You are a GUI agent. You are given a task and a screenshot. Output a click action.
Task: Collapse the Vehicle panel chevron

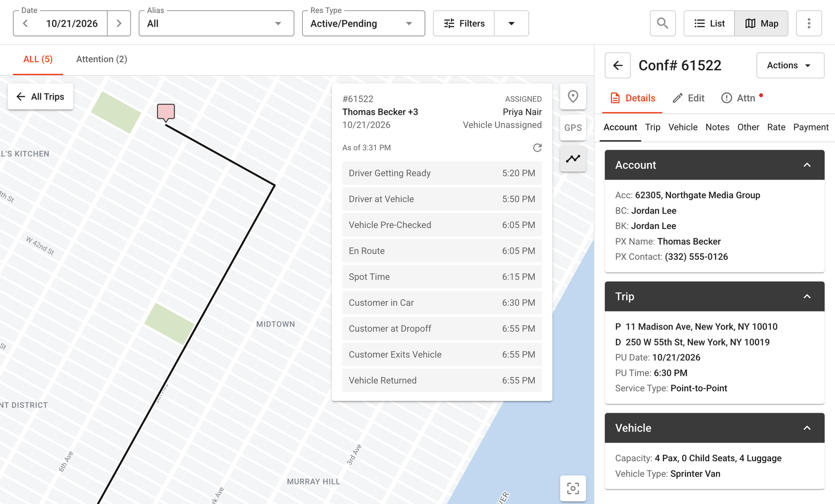(x=807, y=428)
